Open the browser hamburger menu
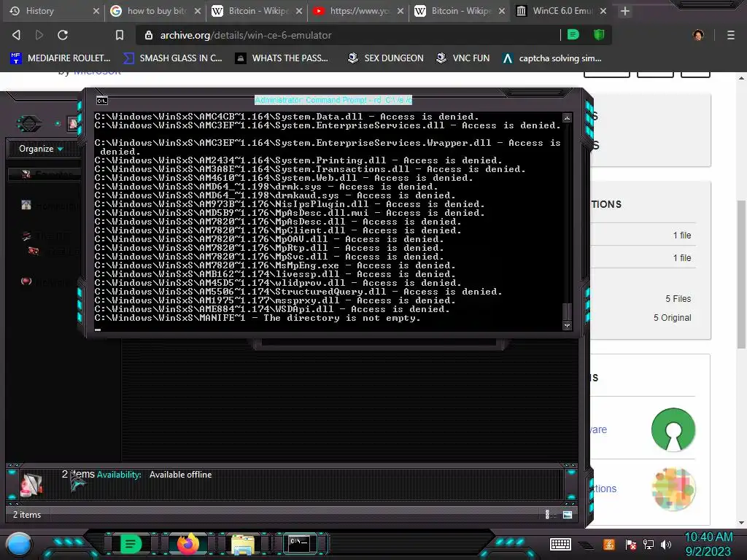This screenshot has height=560, width=747. click(730, 35)
